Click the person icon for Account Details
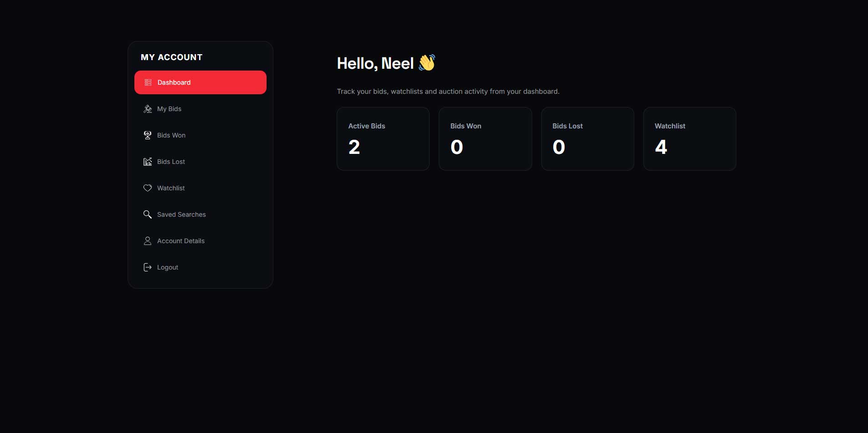The image size is (868, 433). 148,241
